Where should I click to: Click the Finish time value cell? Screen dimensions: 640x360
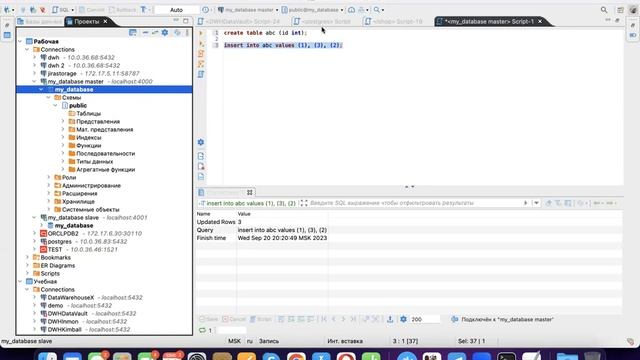click(282, 238)
